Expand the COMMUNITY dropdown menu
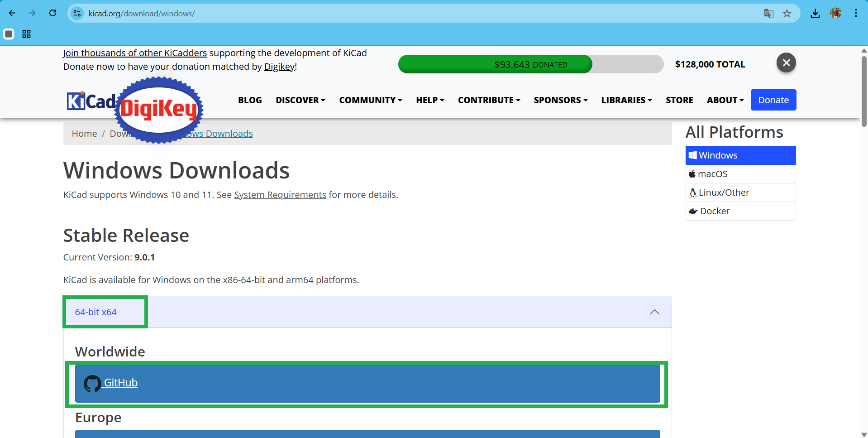The height and width of the screenshot is (438, 868). (371, 100)
